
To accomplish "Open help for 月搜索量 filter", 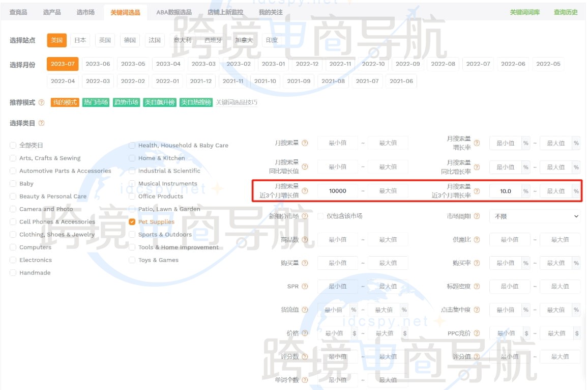I will pyautogui.click(x=304, y=143).
